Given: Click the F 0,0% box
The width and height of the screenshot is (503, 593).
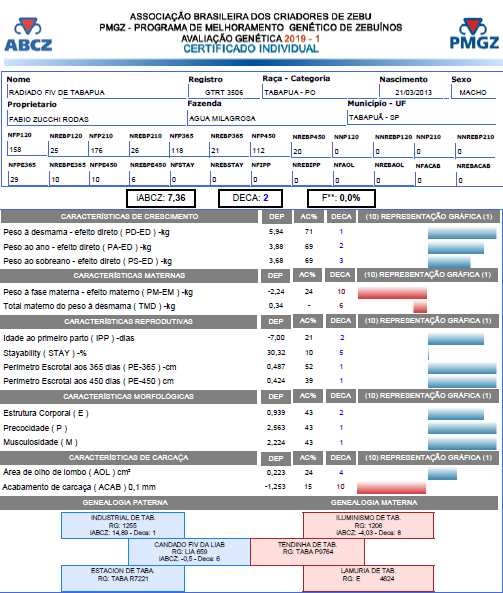Looking at the screenshot, I should coord(341,198).
